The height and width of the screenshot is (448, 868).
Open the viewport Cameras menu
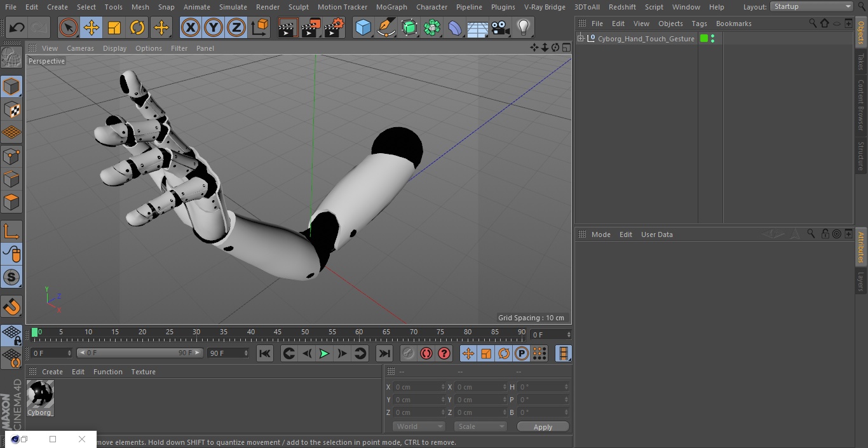click(x=80, y=48)
